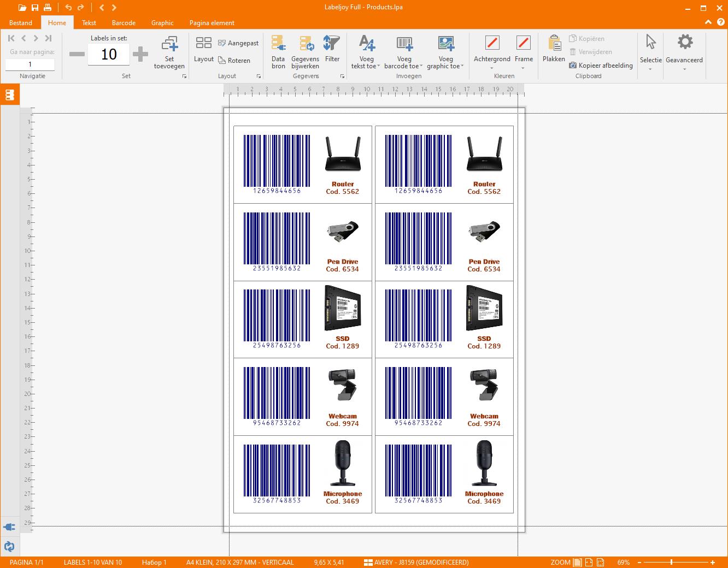728x568 pixels.
Task: Click Gegevens bijwerken to refresh data
Action: click(x=305, y=52)
